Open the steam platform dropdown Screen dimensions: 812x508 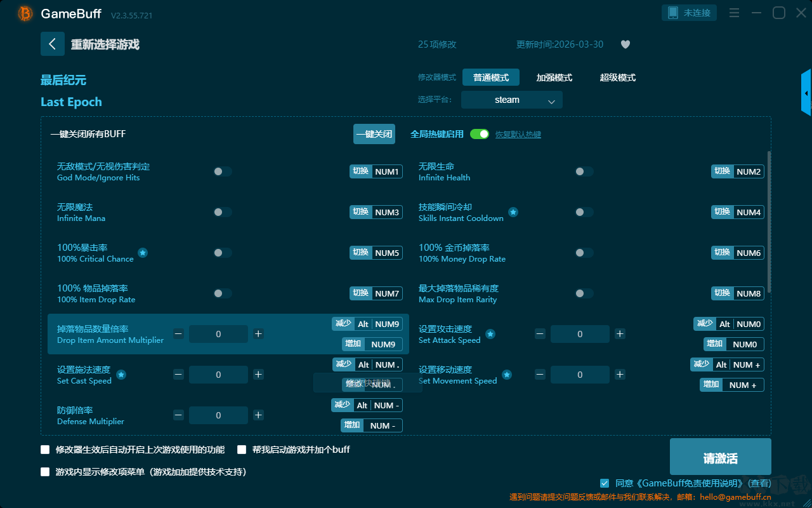[512, 100]
